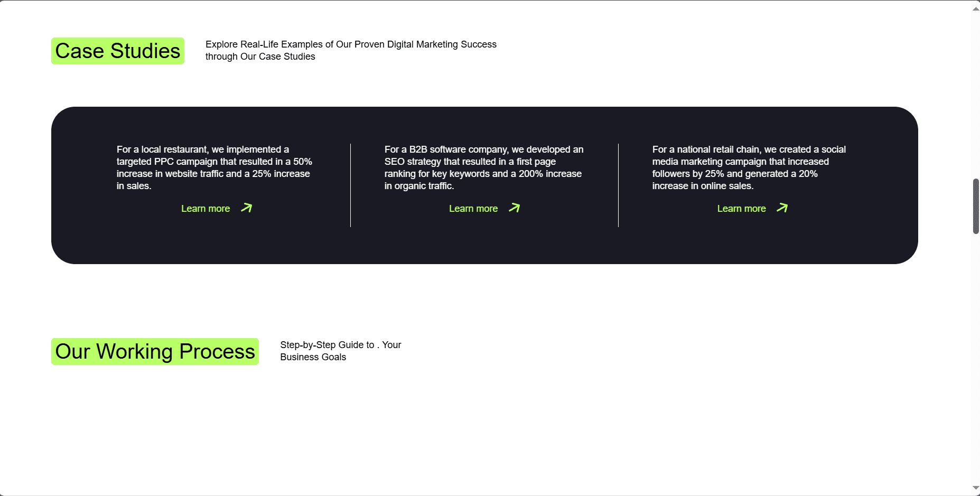980x496 pixels.
Task: Click the Explore Real-Life Examples subtitle text
Action: tap(351, 50)
